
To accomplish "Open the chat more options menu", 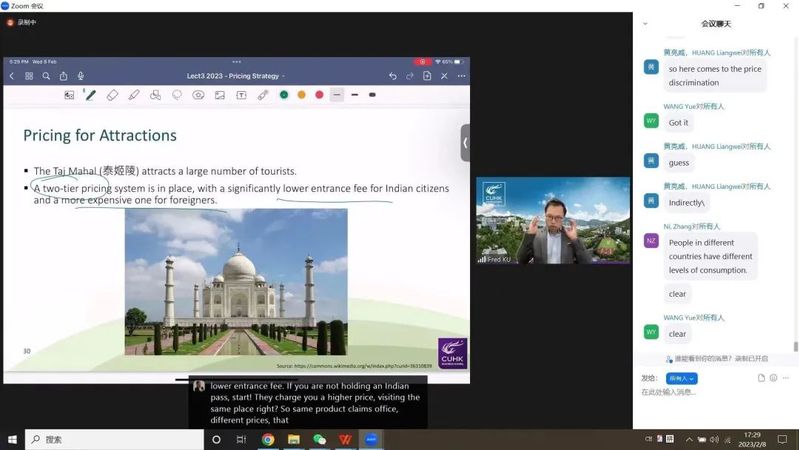I will [x=787, y=378].
